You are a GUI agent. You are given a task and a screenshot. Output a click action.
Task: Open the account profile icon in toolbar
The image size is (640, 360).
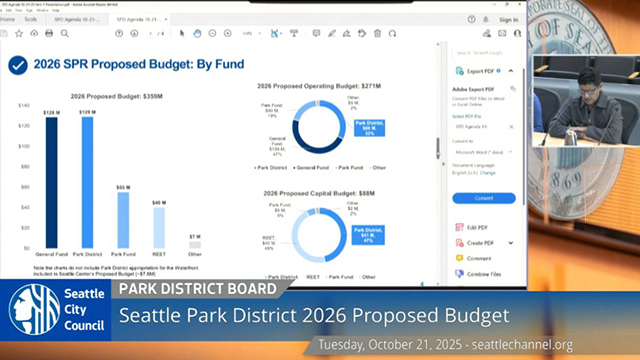coord(517,33)
